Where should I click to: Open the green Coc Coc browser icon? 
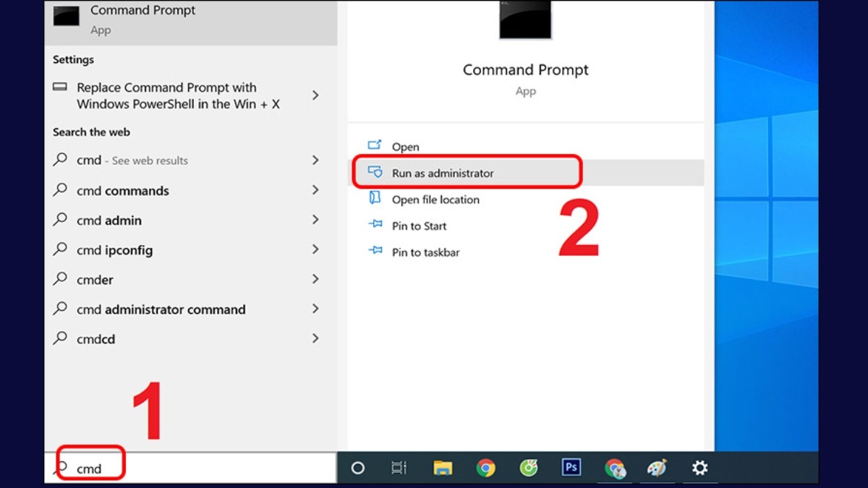click(x=529, y=468)
